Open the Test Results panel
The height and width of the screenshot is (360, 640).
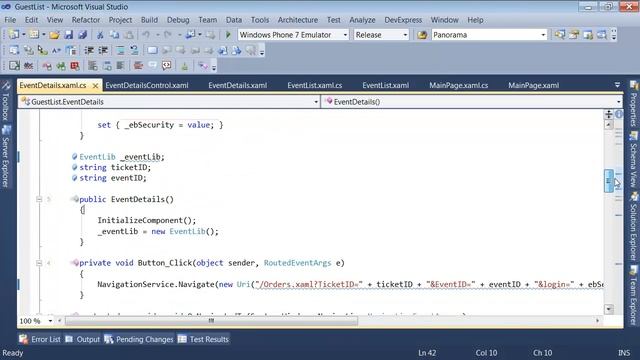coord(203,339)
